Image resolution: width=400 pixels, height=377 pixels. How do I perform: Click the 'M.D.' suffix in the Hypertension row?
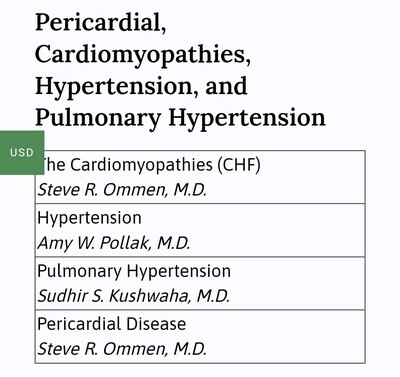point(173,243)
